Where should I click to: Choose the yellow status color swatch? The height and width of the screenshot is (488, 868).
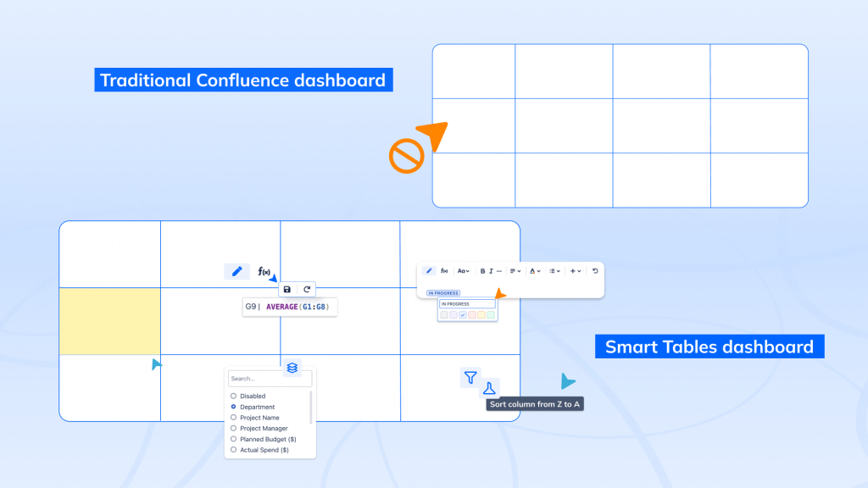(x=481, y=315)
